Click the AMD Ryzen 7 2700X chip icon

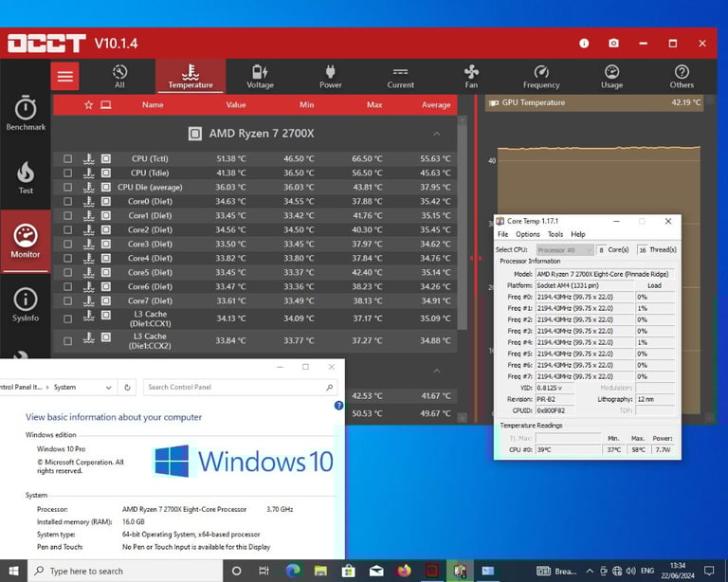point(195,134)
